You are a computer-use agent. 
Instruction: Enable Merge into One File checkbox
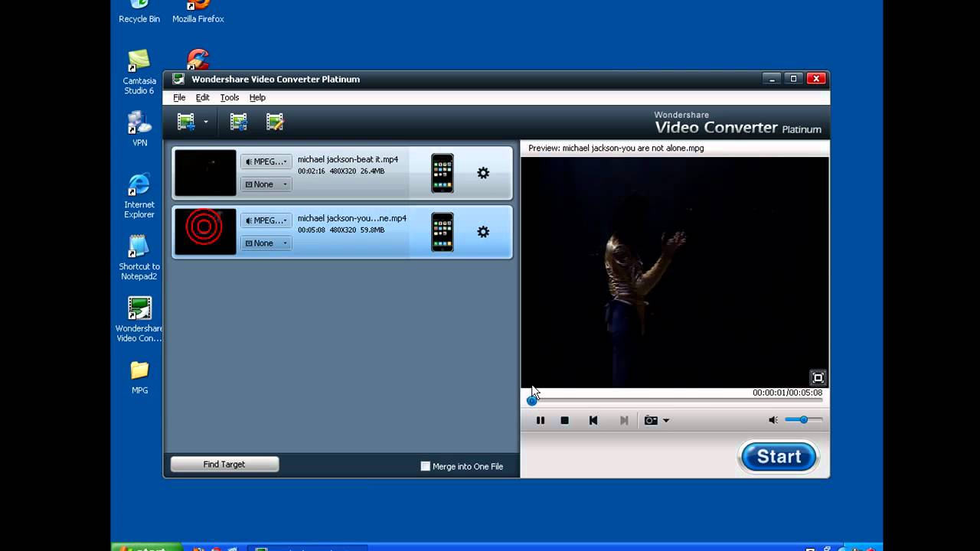point(426,466)
